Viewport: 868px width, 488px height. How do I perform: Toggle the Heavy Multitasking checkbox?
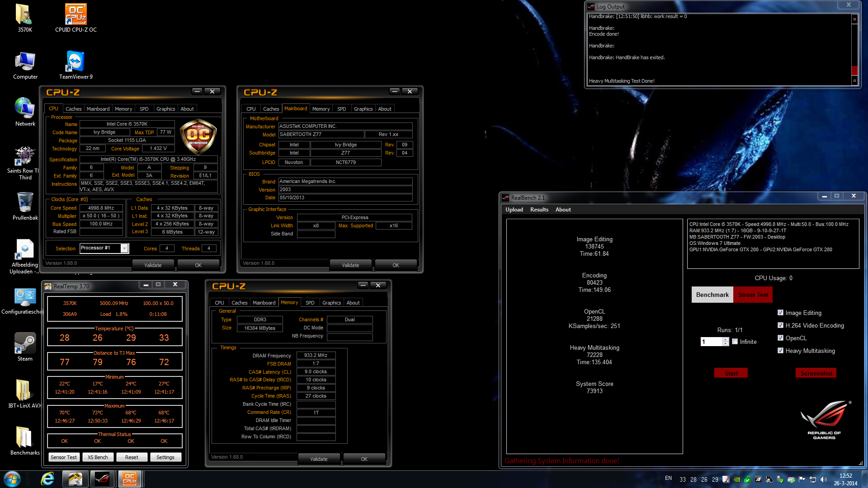tap(780, 351)
